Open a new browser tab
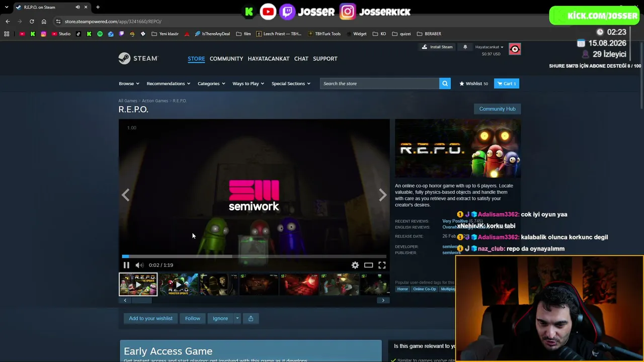 98,7
